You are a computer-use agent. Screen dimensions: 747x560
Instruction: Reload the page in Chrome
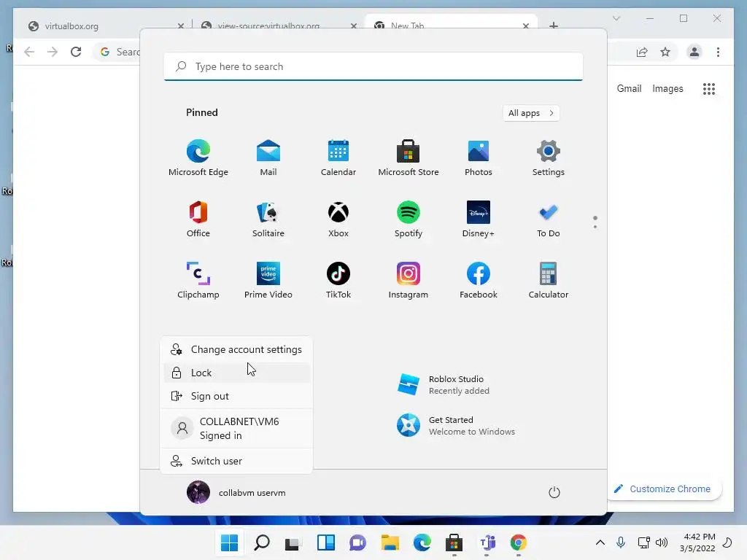coord(76,52)
